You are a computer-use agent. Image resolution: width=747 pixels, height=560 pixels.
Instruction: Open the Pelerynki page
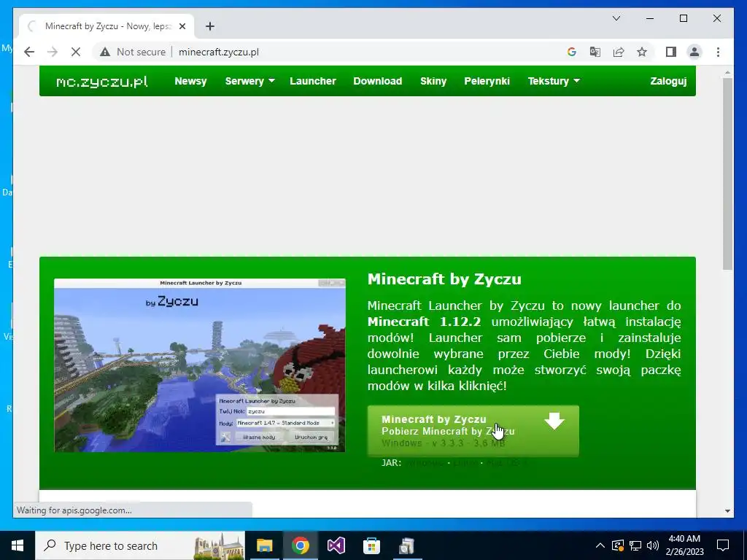coord(487,81)
